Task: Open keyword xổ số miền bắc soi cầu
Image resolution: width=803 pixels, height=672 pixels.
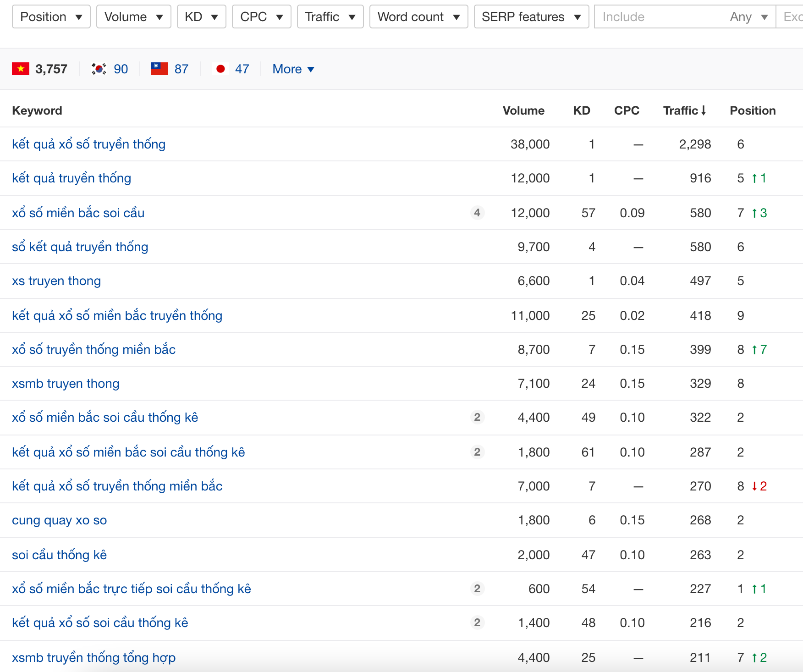Action: (78, 213)
